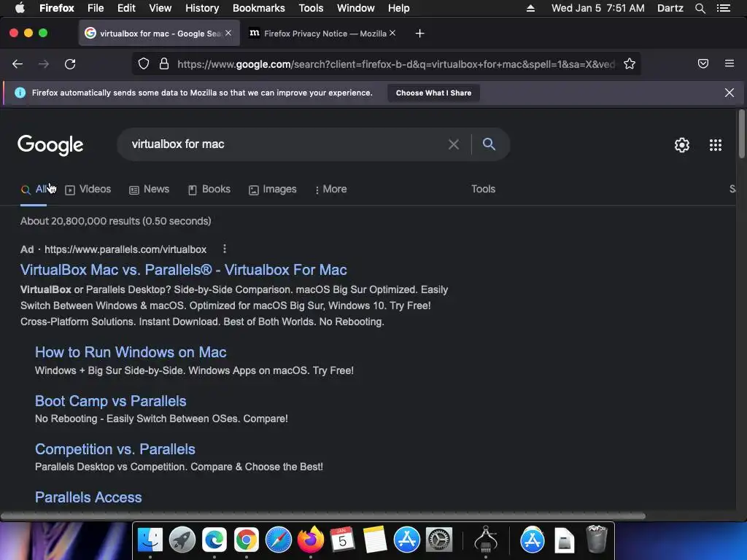The image size is (747, 560).
Task: Click the Dartz user name in menu bar
Action: (670, 8)
